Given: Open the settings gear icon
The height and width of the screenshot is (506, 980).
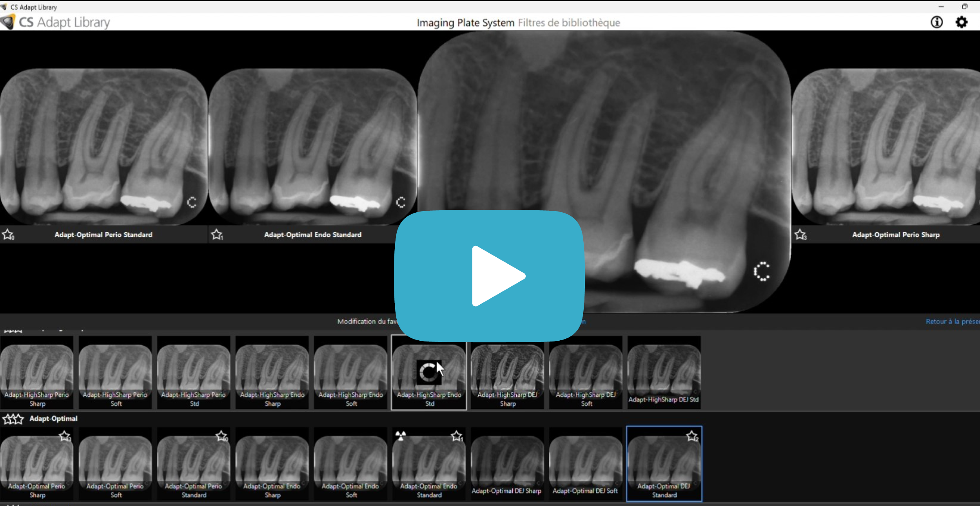Looking at the screenshot, I should click(961, 22).
